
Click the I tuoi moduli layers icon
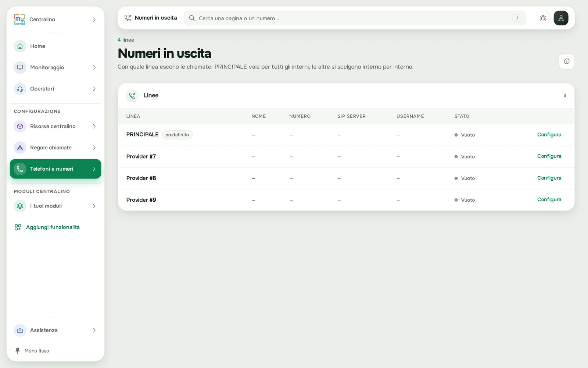click(x=20, y=206)
